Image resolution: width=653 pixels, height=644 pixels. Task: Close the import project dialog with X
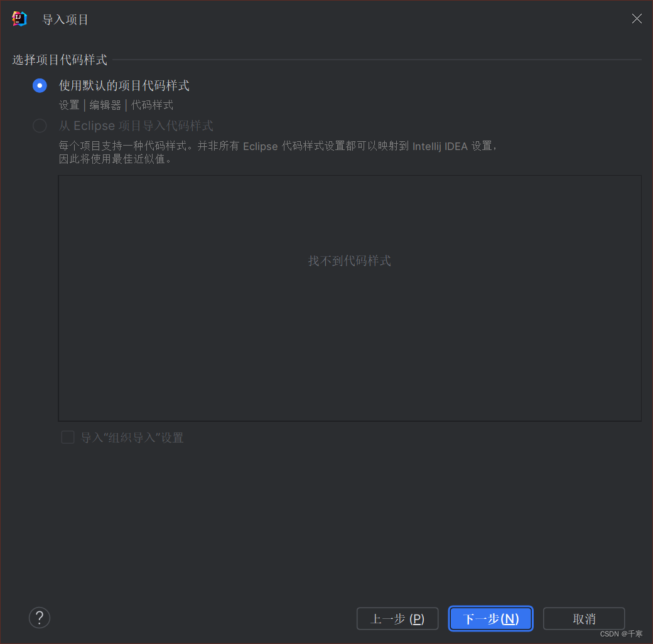click(637, 18)
